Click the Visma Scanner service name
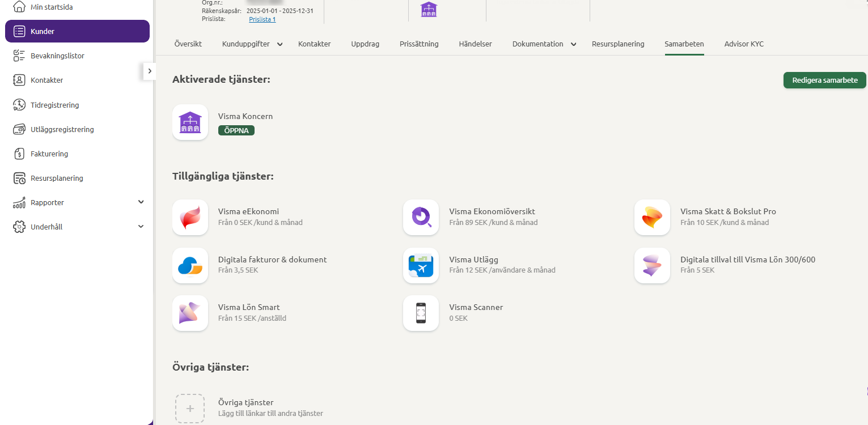Image resolution: width=868 pixels, height=425 pixels. (x=476, y=307)
